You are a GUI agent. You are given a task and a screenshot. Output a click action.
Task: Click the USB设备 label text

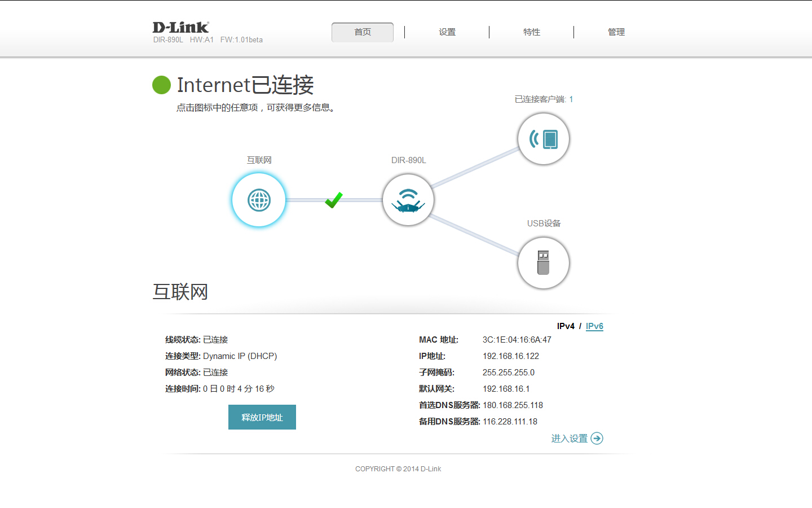coord(544,224)
